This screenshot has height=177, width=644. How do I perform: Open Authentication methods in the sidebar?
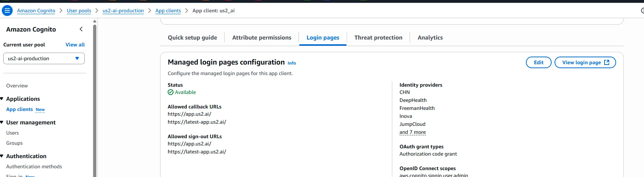[x=34, y=166]
